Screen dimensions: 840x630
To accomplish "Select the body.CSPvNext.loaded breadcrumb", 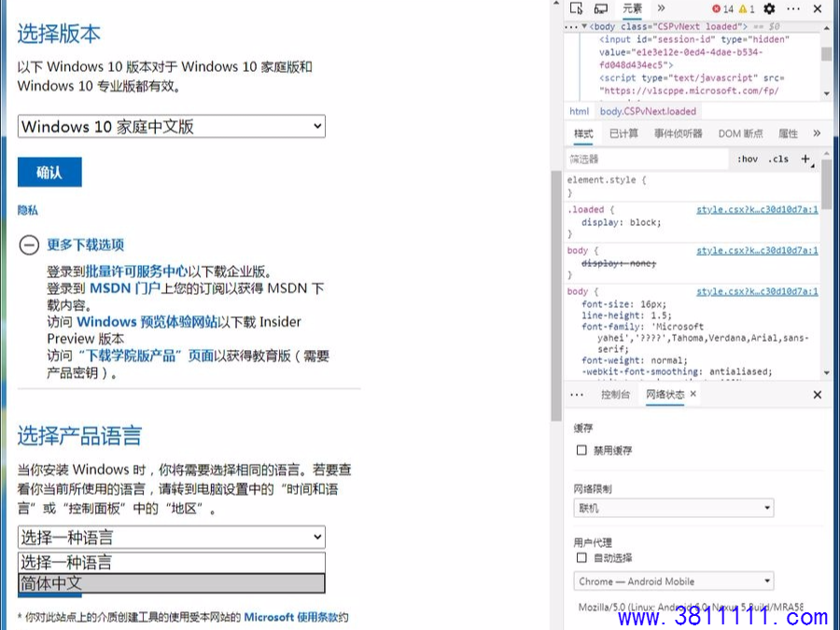I will click(x=649, y=111).
